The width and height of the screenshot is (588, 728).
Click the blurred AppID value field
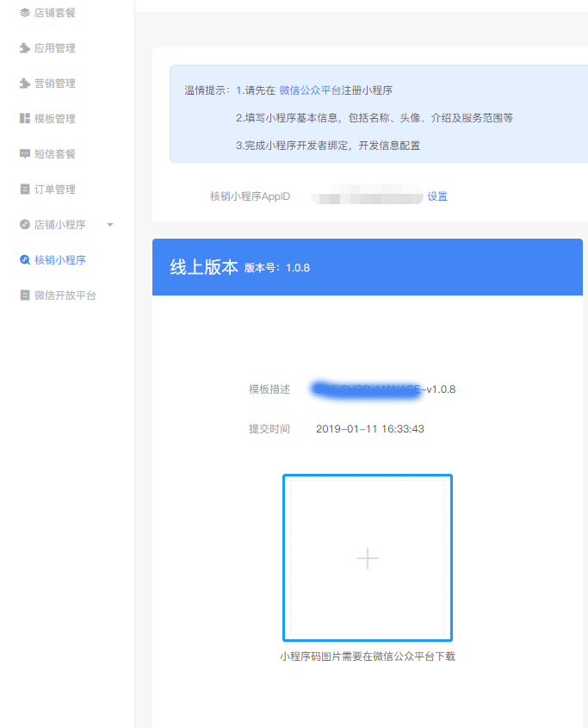pyautogui.click(x=367, y=196)
